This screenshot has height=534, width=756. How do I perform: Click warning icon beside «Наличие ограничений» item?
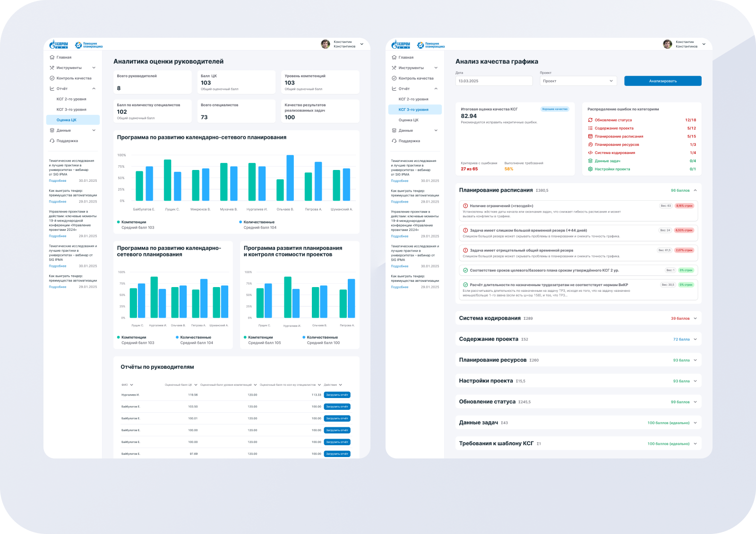pos(465,206)
